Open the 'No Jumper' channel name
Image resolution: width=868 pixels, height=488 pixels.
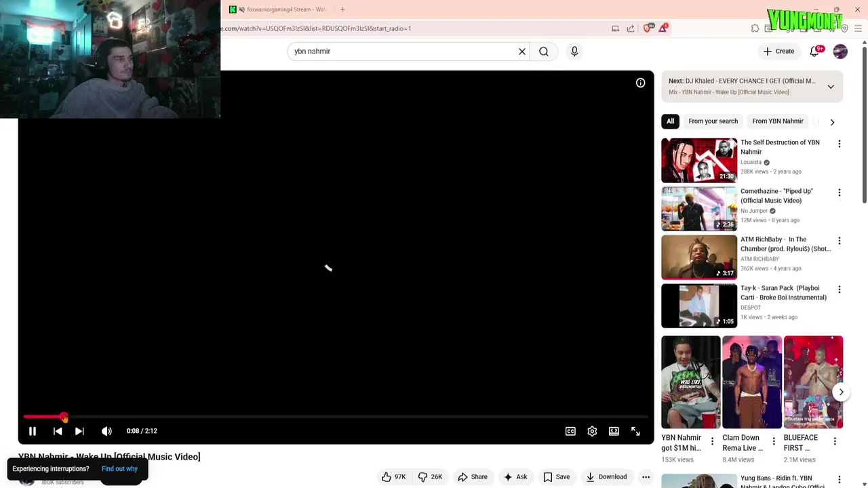[x=754, y=211]
